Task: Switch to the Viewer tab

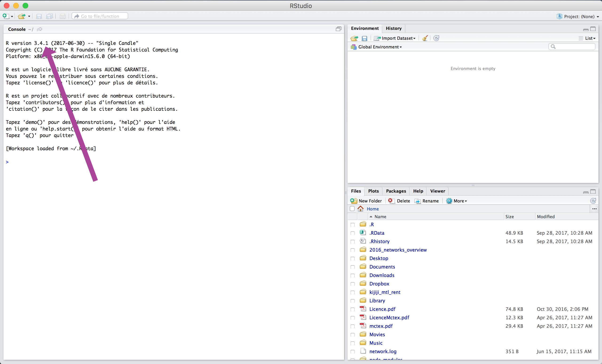Action: pos(438,191)
